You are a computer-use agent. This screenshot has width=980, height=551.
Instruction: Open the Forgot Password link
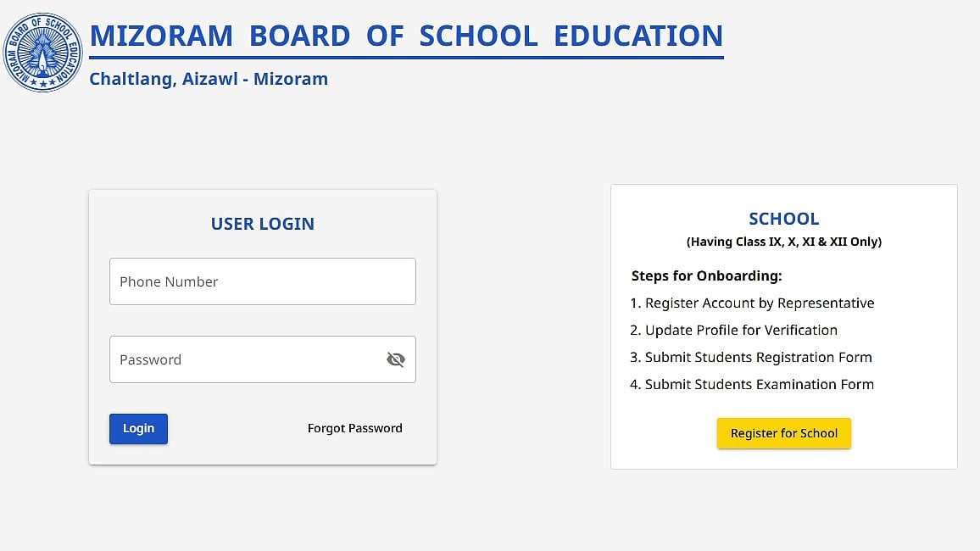point(354,428)
